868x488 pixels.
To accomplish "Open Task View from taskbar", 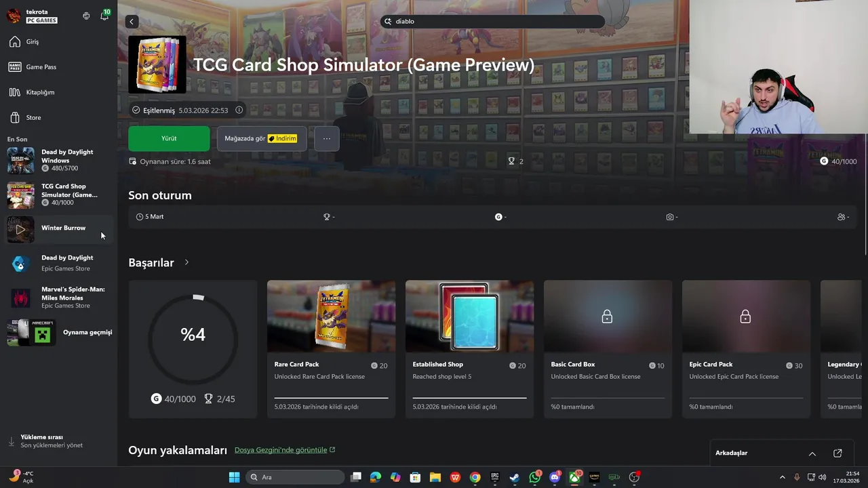I will (x=356, y=477).
